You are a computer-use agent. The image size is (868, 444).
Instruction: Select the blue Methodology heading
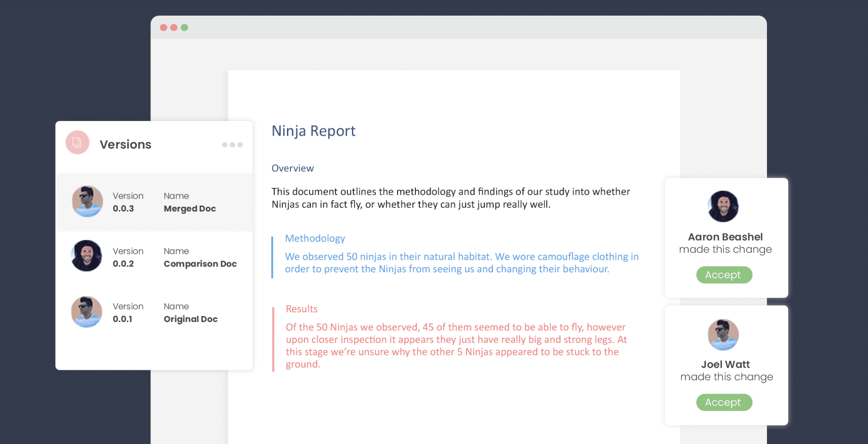pos(315,238)
